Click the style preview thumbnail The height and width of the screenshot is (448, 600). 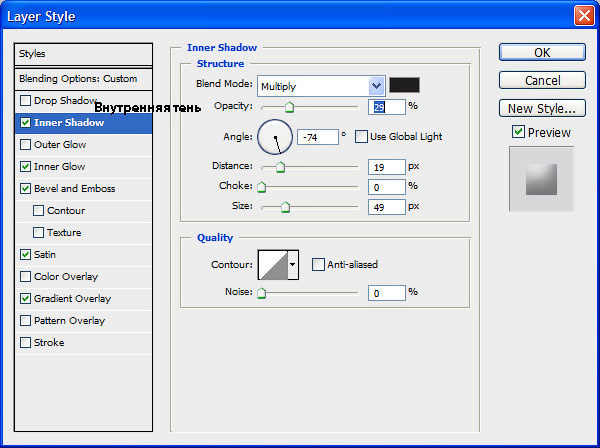pyautogui.click(x=541, y=179)
